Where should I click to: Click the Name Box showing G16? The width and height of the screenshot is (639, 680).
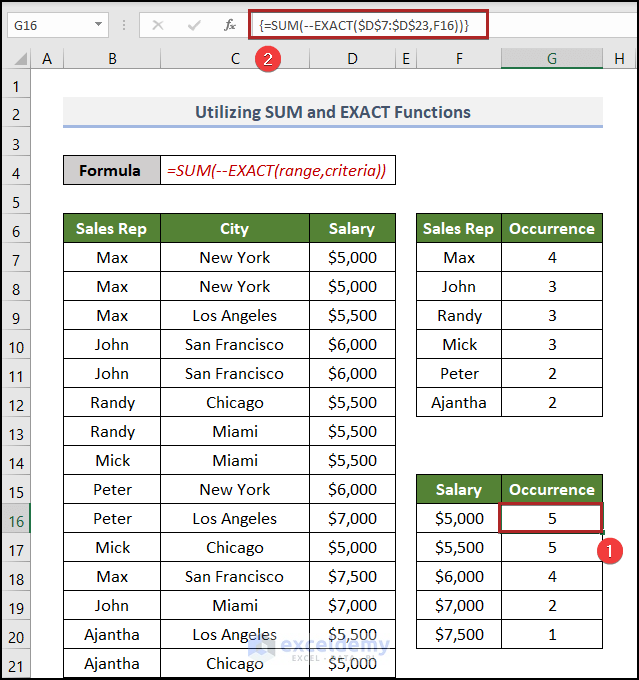coord(48,25)
